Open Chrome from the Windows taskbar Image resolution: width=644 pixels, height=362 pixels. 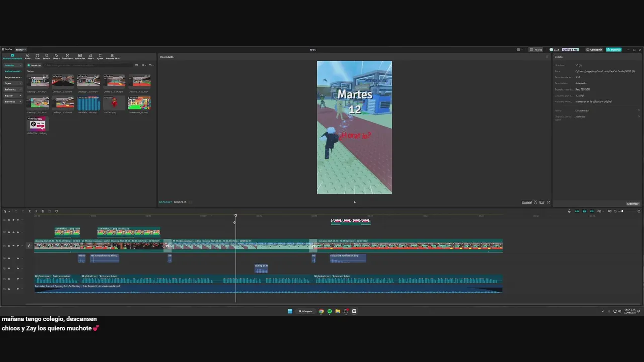coord(321,311)
